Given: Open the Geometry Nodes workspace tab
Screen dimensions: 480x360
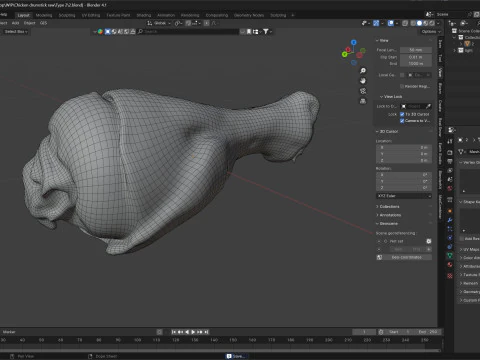Looking at the screenshot, I should point(249,15).
